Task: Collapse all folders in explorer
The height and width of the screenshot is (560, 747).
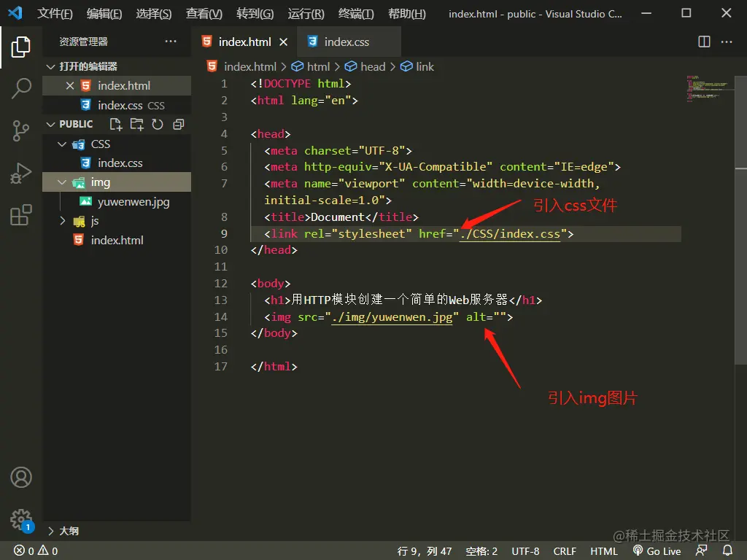Action: point(179,124)
